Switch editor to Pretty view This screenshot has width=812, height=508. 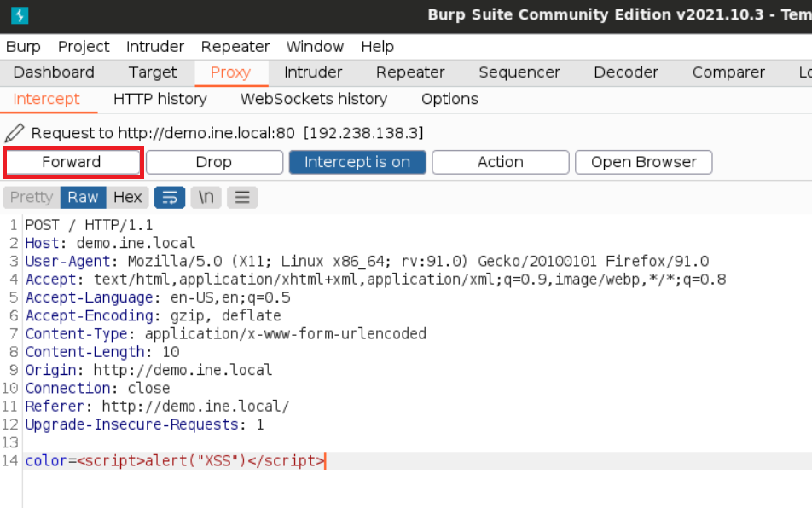(32, 197)
